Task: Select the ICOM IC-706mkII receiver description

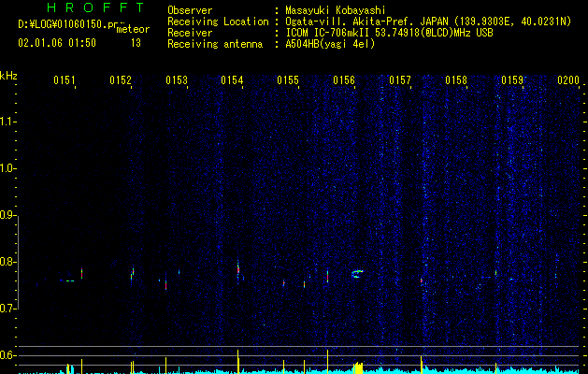Action: click(x=389, y=33)
